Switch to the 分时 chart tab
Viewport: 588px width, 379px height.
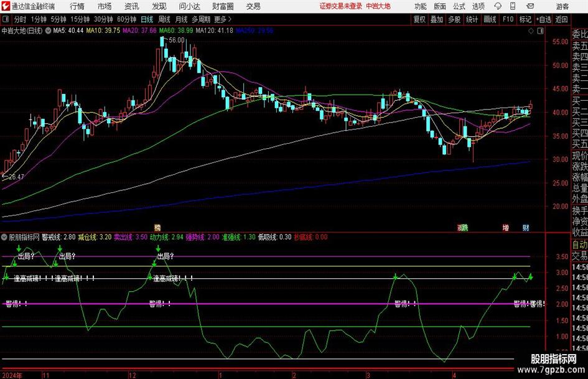coord(21,19)
